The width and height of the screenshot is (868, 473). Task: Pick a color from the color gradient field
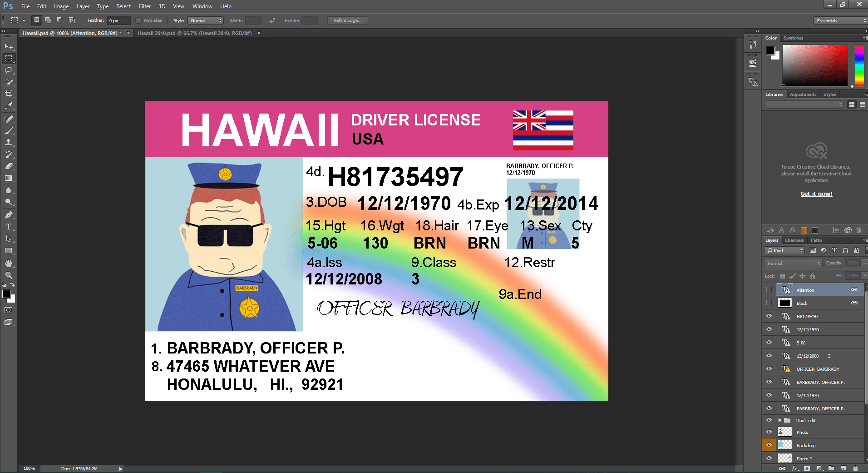815,66
